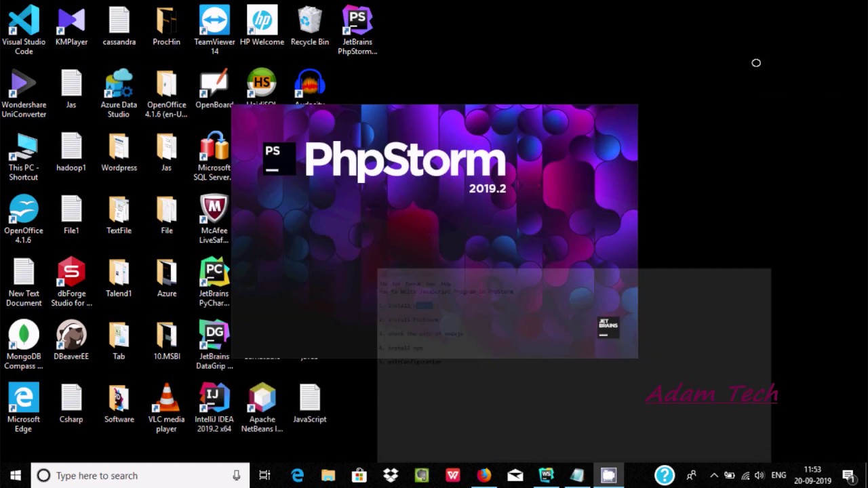
Task: Select the Audacity headphones icon
Action: pyautogui.click(x=310, y=83)
